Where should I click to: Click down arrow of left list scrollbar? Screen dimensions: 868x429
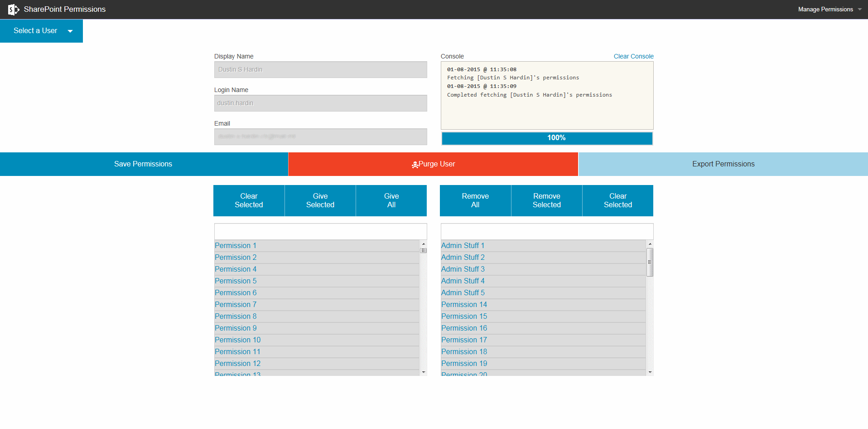pos(424,372)
